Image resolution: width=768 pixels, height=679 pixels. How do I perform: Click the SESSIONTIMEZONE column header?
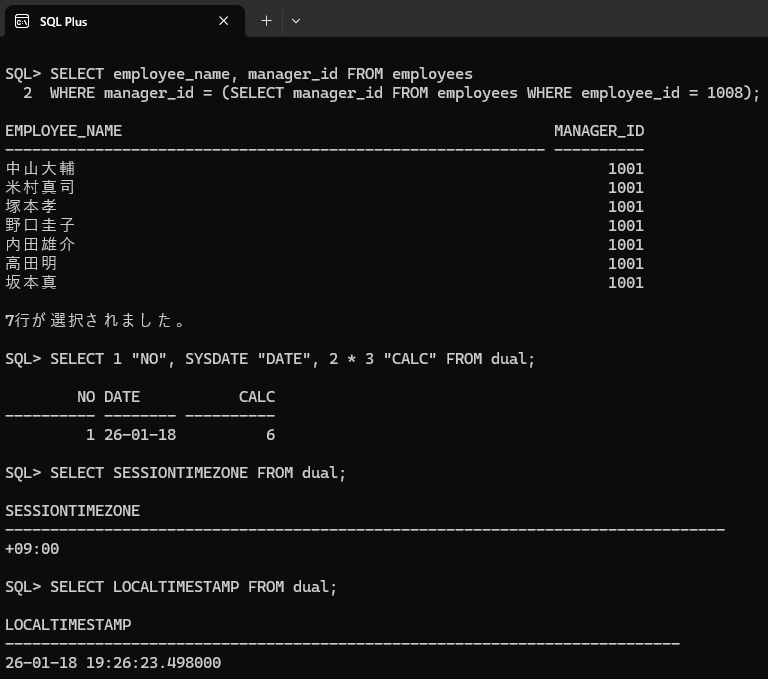click(72, 511)
